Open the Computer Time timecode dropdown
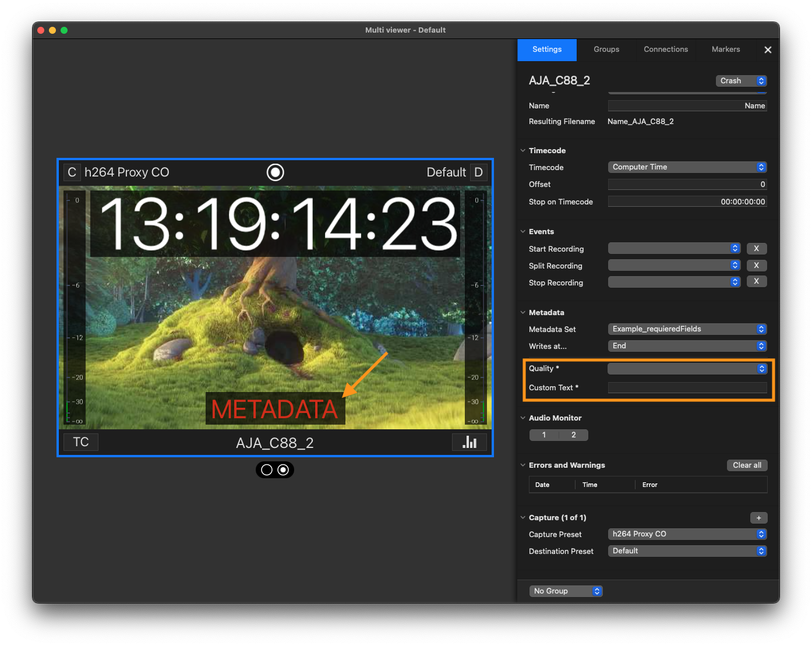812x646 pixels. click(687, 167)
